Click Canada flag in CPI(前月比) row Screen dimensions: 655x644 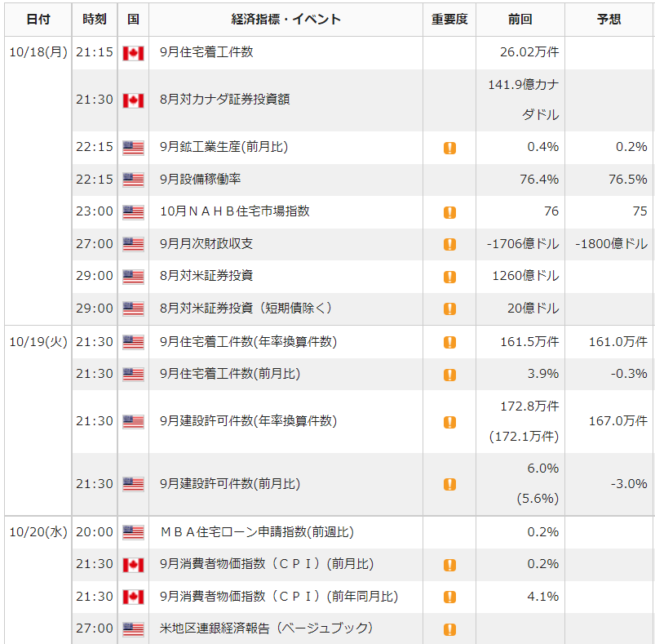133,565
